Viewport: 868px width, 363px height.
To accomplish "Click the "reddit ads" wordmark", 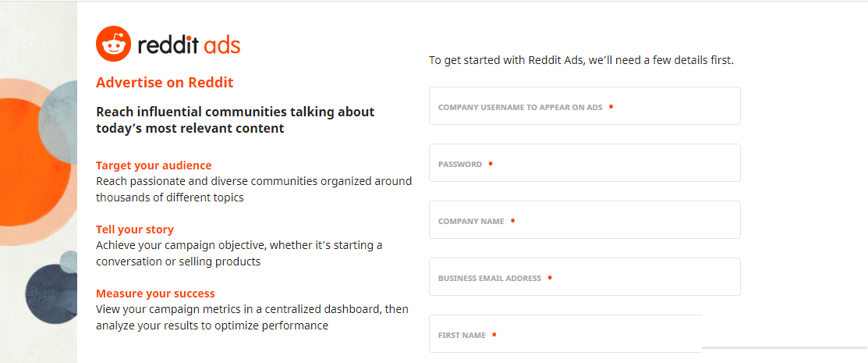I will 189,44.
